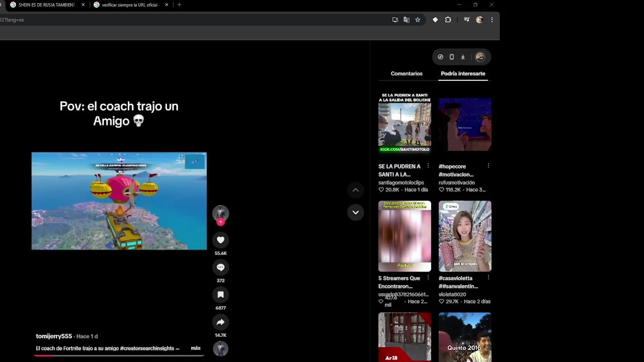Screen dimensions: 644x362
Task: Open the coins icon in TikTok header
Action: pos(440,57)
